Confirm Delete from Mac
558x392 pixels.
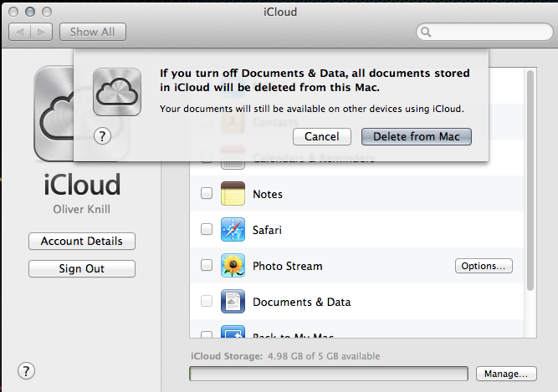(417, 136)
